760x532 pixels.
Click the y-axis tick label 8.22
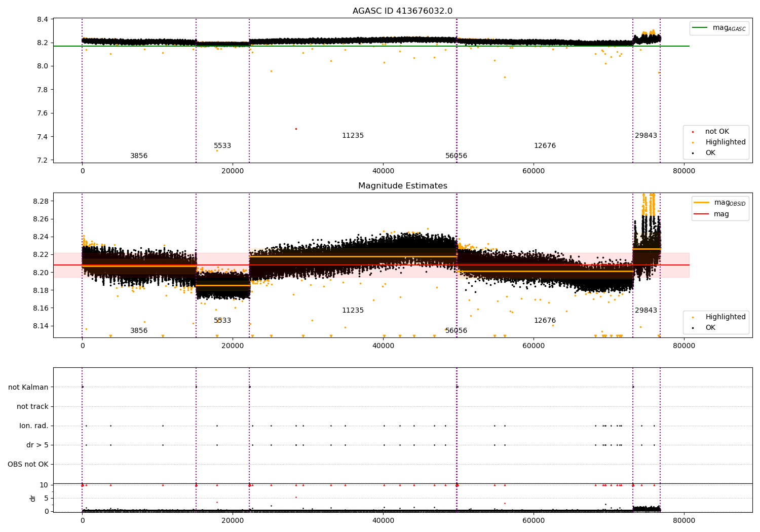point(41,254)
